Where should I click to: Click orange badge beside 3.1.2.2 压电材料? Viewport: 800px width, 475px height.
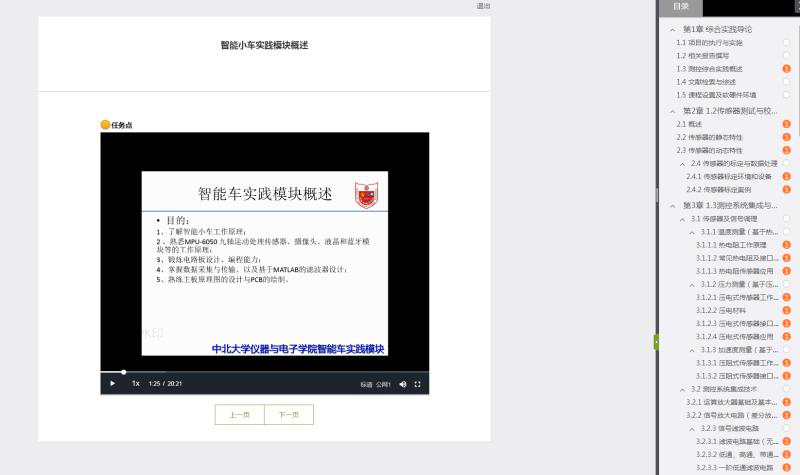click(787, 310)
